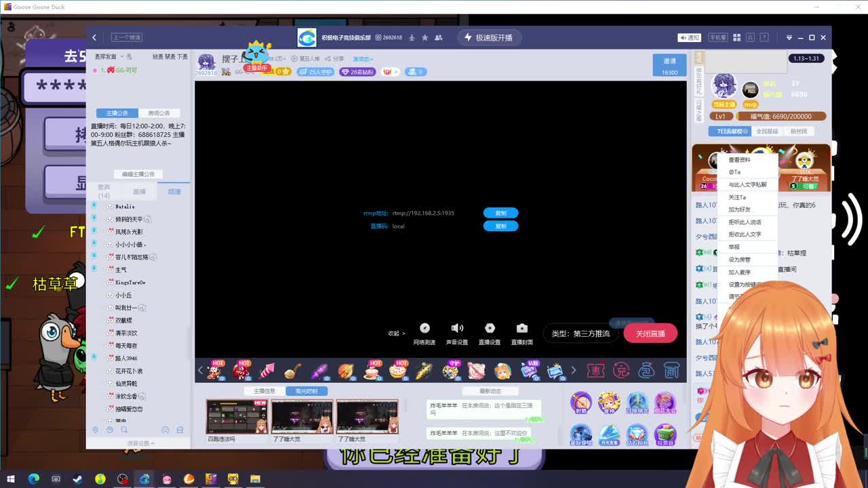Click 复制 to copy the rtmp address
Image resolution: width=868 pixels, height=488 pixels.
point(500,212)
